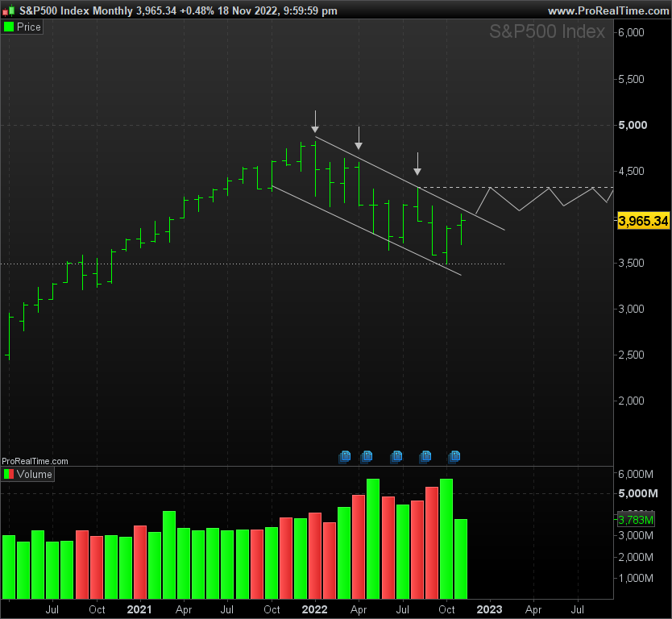The height and width of the screenshot is (619, 672).
Task: Click the red-green Volume legend swatch
Action: 9,474
